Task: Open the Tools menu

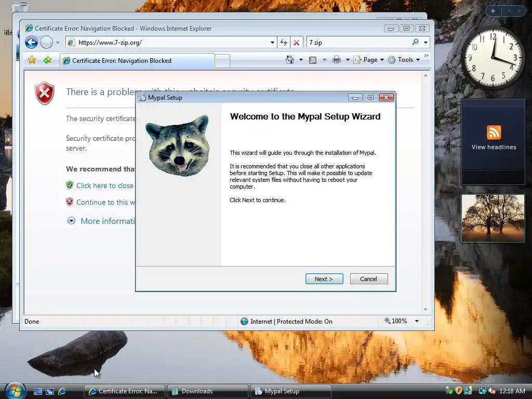Action: point(404,60)
